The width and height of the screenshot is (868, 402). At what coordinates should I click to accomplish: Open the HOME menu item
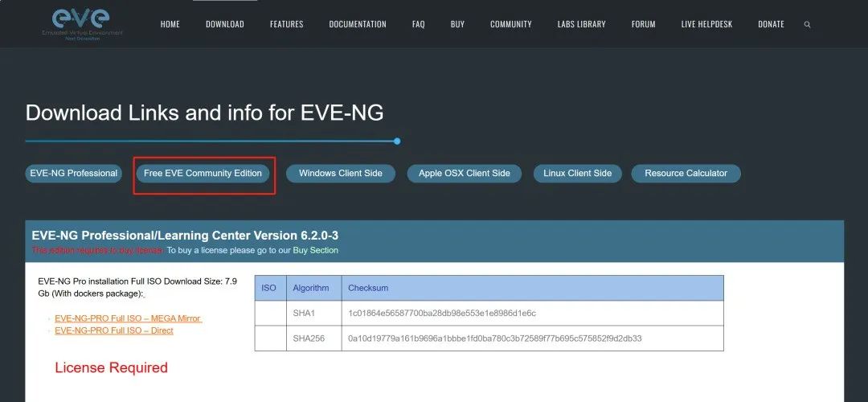[170, 24]
